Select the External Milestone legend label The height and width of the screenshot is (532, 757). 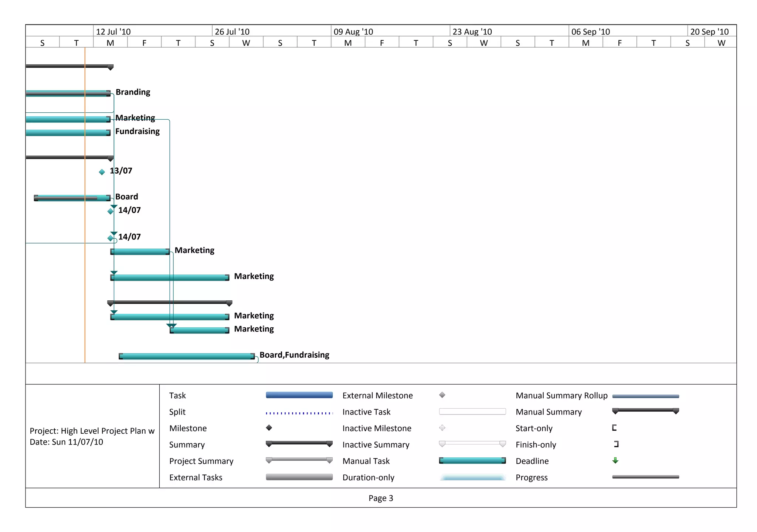tap(377, 396)
